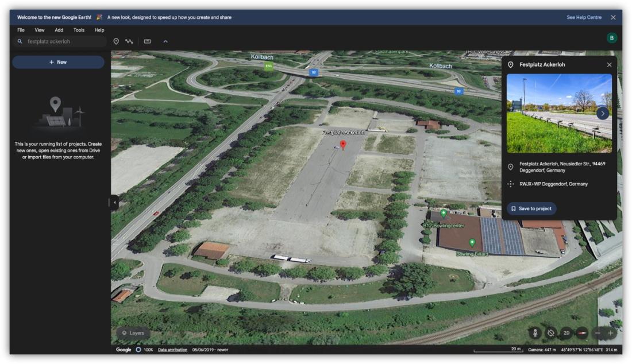Click the plus code 'RWJX+WP Deggendorf, Germany'
This screenshot has width=632, height=364.
tap(553, 184)
